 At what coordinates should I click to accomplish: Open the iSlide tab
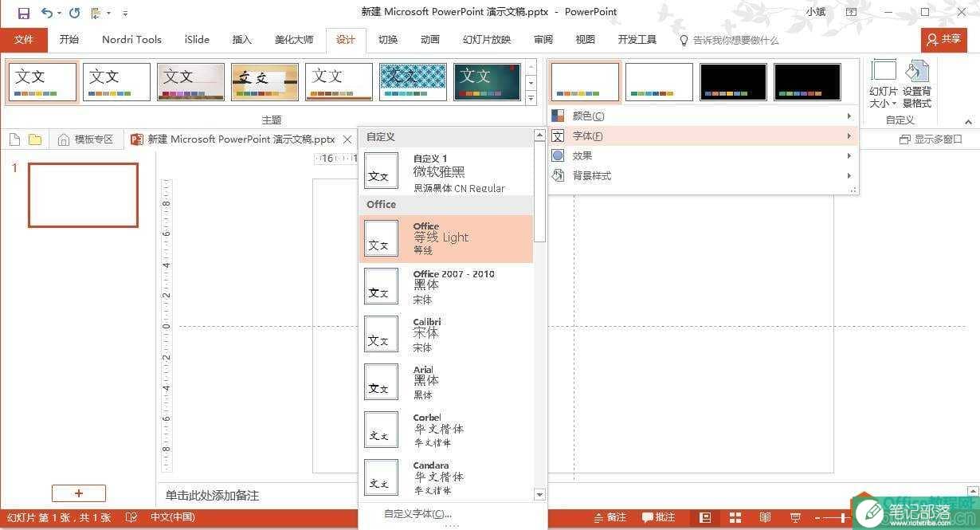pos(197,39)
